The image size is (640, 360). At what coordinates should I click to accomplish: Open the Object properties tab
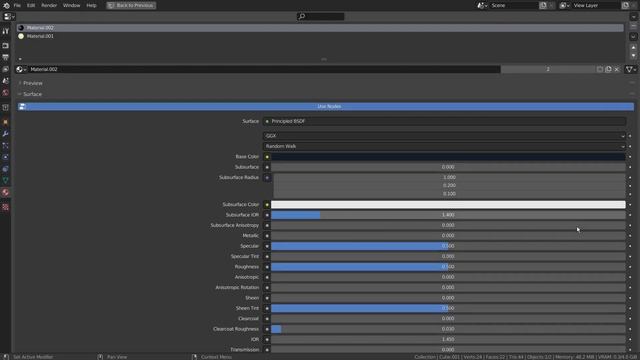coord(5,122)
